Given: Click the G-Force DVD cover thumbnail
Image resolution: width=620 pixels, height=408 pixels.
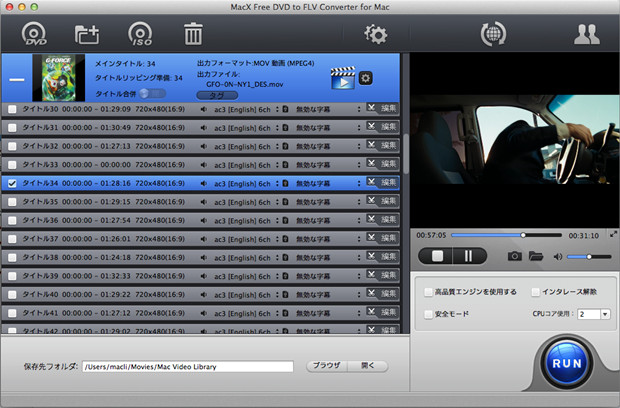Looking at the screenshot, I should pyautogui.click(x=59, y=78).
